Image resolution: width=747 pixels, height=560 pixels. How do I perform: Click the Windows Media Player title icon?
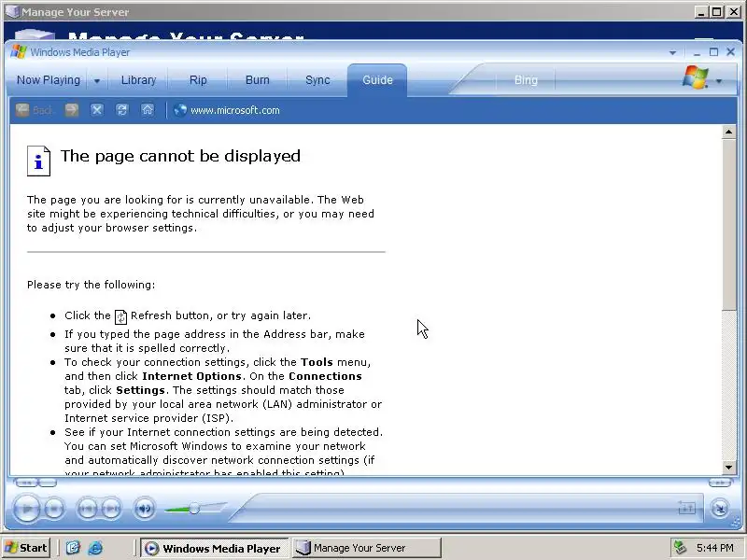tap(18, 52)
